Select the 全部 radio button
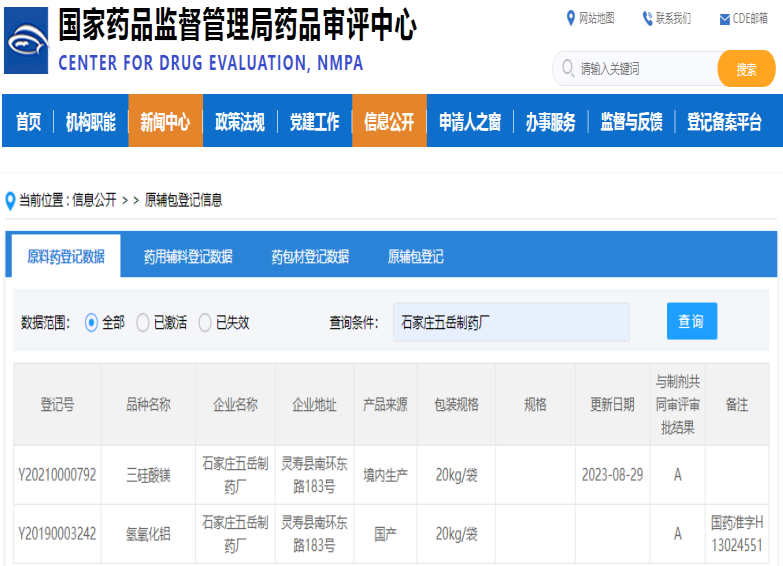The image size is (783, 566). tap(91, 322)
